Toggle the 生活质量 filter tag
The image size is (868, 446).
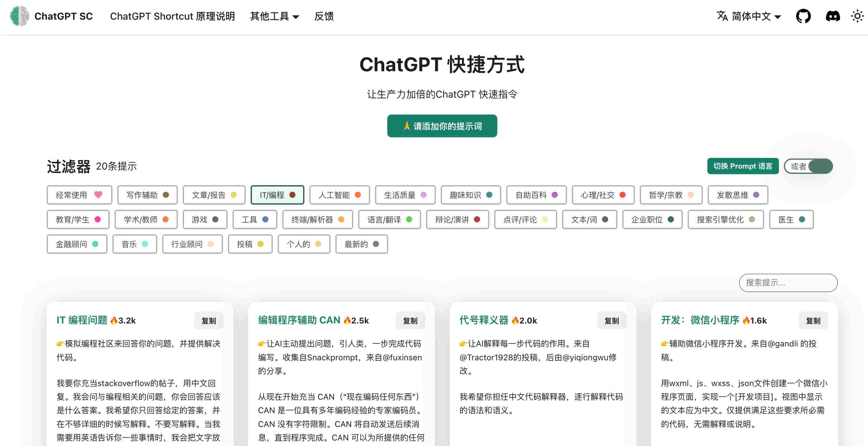coord(405,195)
